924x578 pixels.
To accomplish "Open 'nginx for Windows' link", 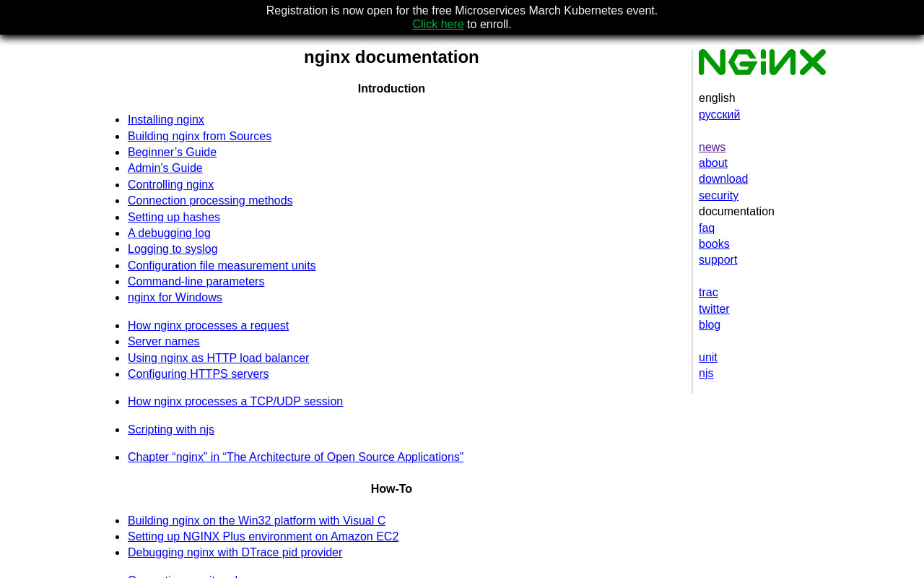I will pos(175,298).
